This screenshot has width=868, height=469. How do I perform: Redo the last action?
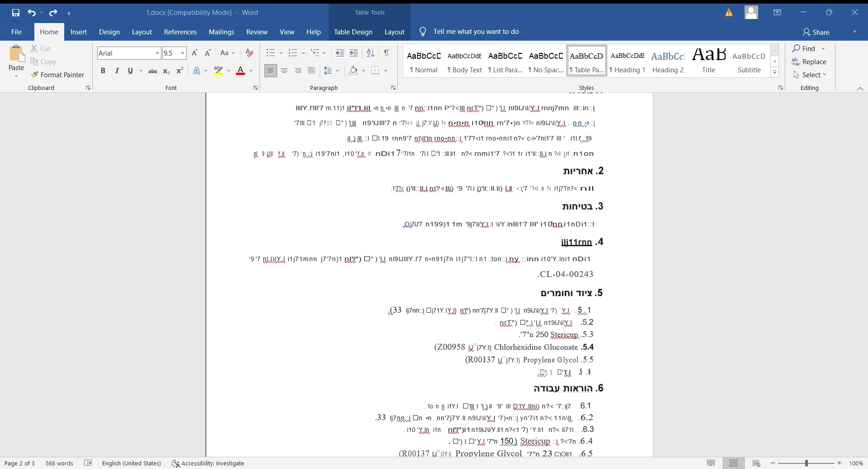(53, 13)
